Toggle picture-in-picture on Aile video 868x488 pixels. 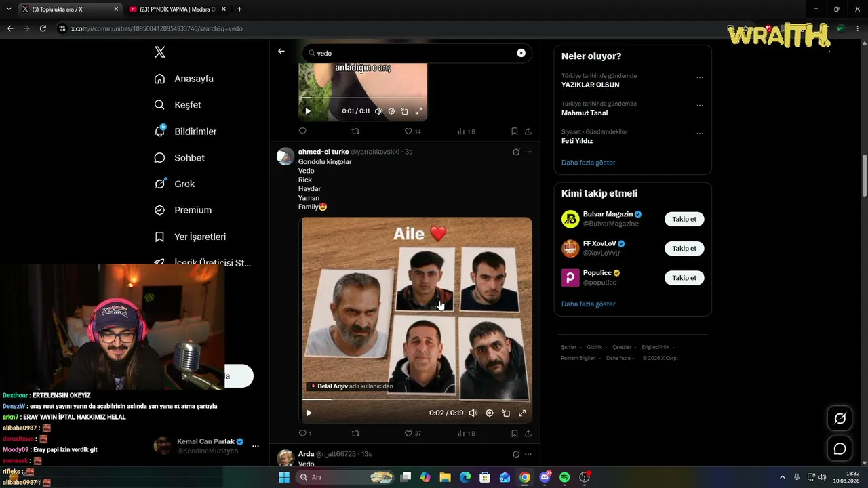coord(506,413)
